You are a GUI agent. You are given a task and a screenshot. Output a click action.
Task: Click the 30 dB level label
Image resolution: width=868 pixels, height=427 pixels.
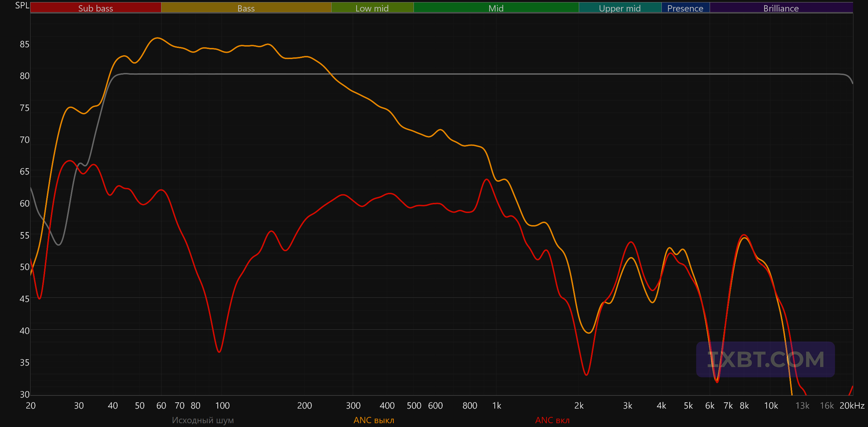point(25,395)
